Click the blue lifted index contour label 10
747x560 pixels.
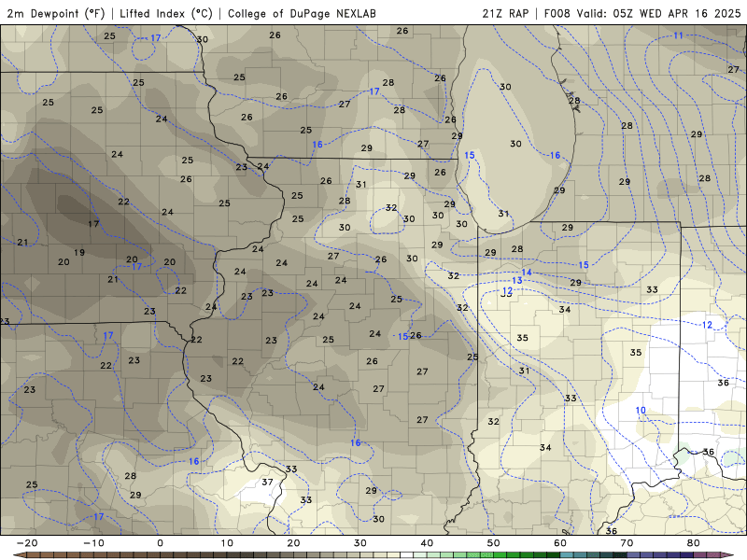tap(641, 410)
